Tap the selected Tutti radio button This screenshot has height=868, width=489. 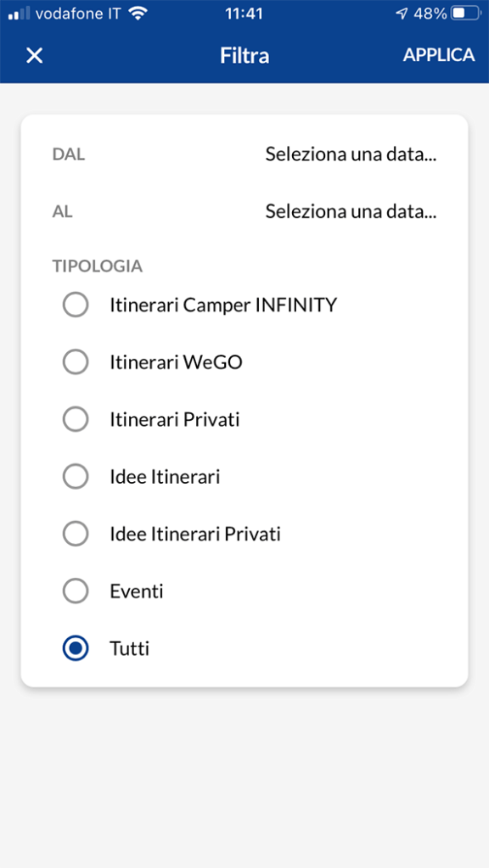point(76,648)
